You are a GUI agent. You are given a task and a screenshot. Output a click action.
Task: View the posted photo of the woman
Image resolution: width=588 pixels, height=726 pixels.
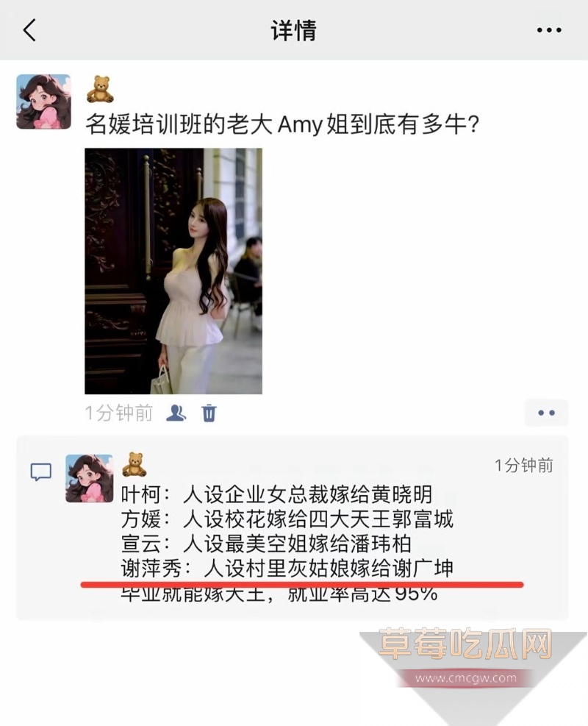[x=173, y=271]
